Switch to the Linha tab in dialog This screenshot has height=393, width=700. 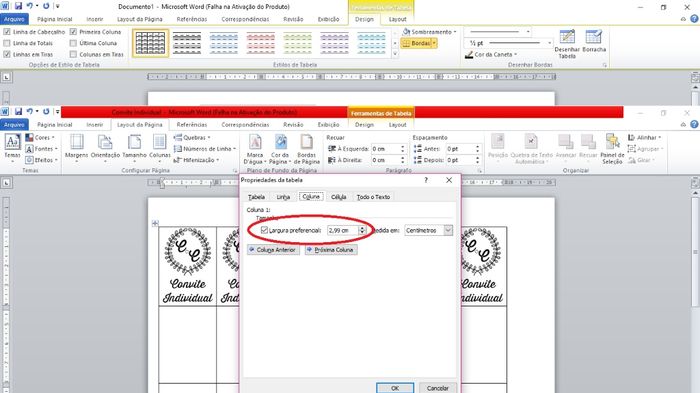(x=283, y=197)
